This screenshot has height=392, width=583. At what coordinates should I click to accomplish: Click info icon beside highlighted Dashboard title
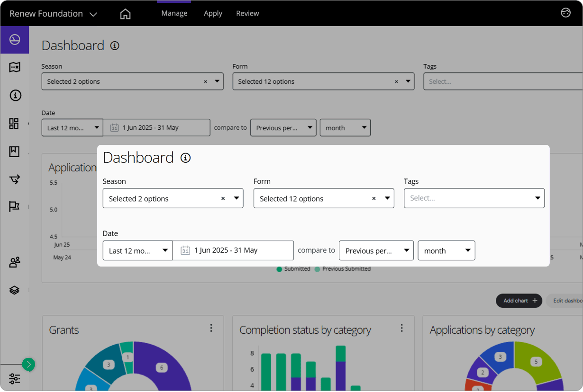click(x=186, y=158)
